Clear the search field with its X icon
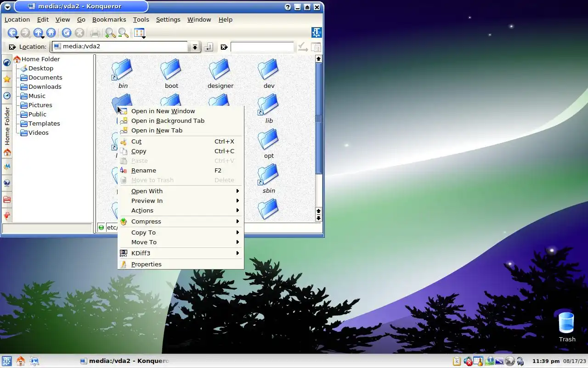The image size is (588, 368). tap(224, 47)
